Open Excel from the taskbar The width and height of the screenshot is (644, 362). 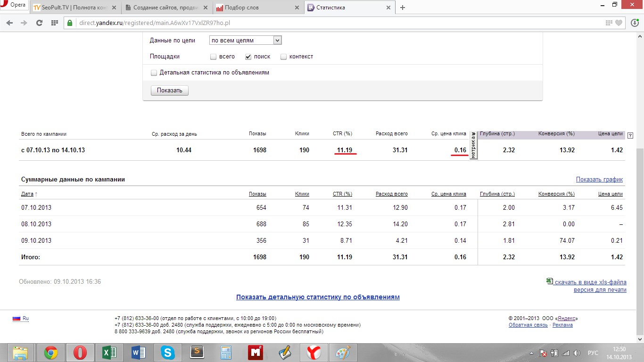click(109, 353)
